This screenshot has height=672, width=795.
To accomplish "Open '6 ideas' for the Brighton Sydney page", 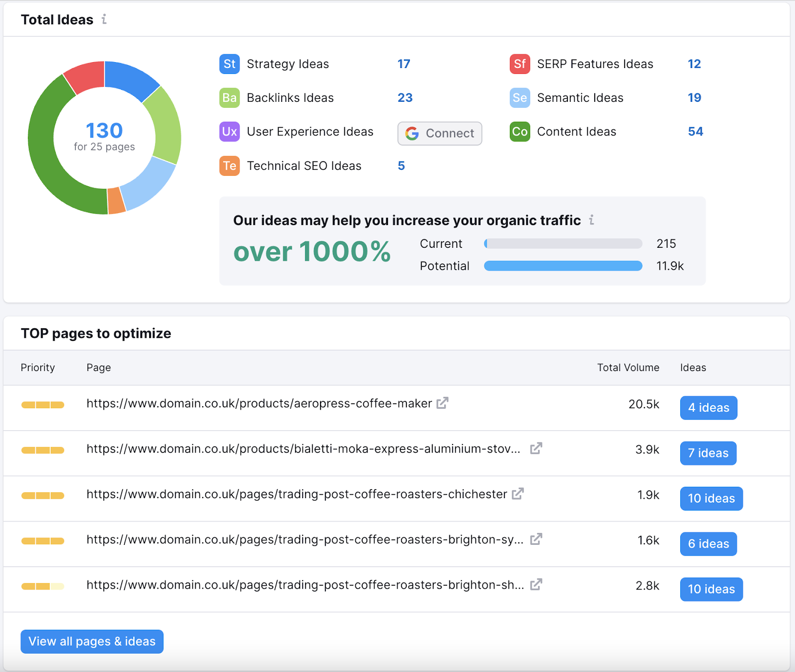I will coord(708,544).
